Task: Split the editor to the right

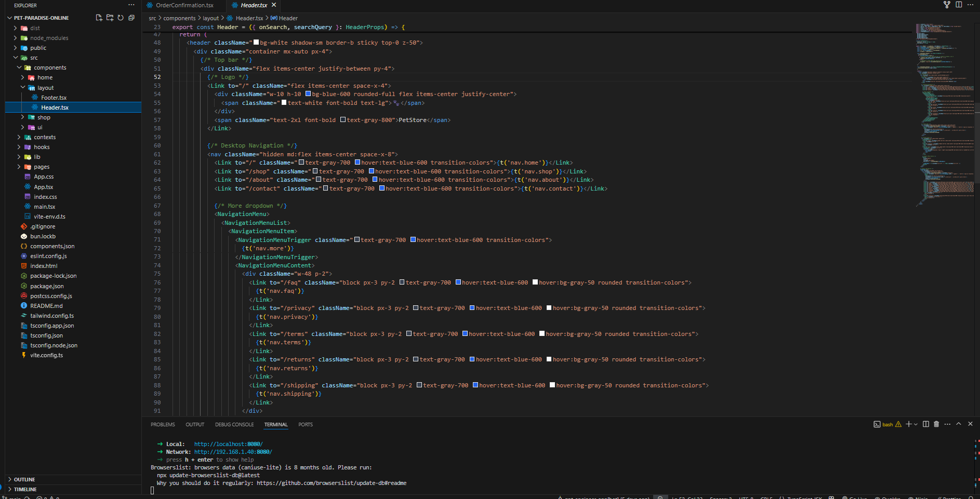Action: coord(959,5)
